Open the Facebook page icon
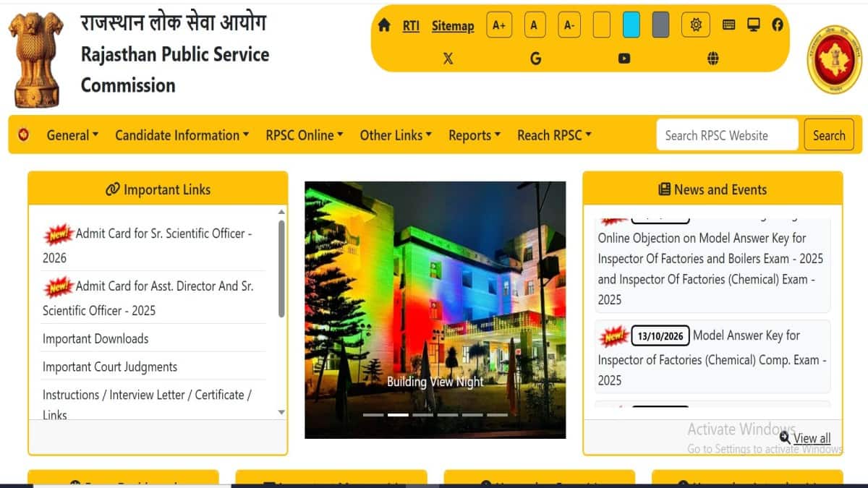Image resolution: width=868 pixels, height=488 pixels. (778, 25)
